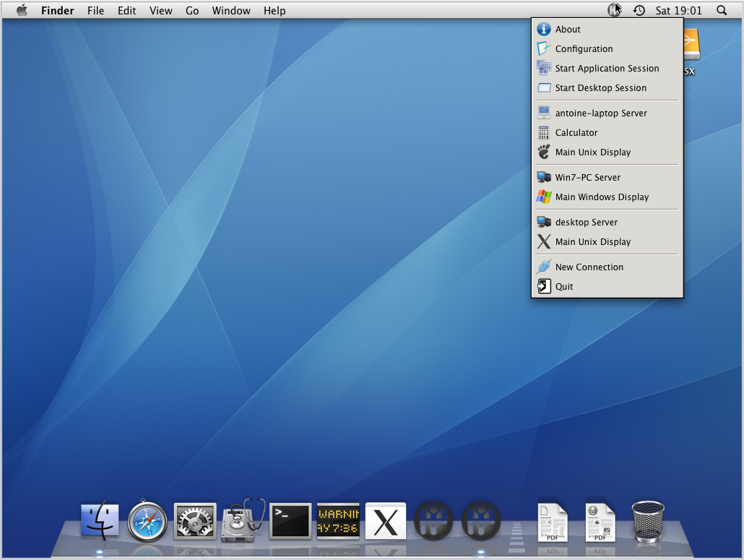
Task: Open the Window menu
Action: tap(231, 10)
